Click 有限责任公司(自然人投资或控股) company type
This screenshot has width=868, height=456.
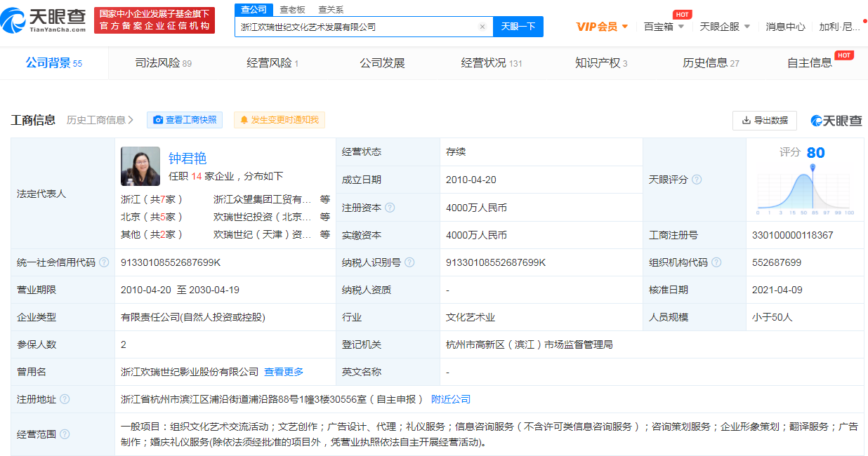(193, 317)
